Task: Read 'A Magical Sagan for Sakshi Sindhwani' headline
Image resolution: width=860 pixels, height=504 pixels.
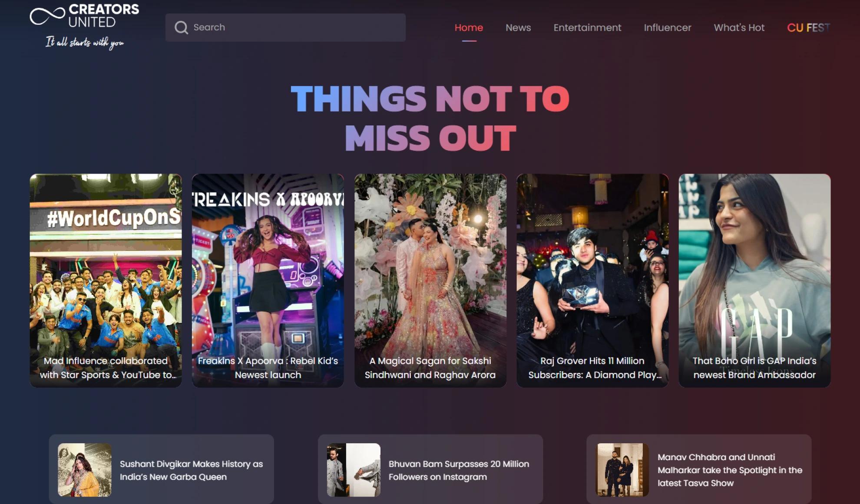Action: [430, 368]
